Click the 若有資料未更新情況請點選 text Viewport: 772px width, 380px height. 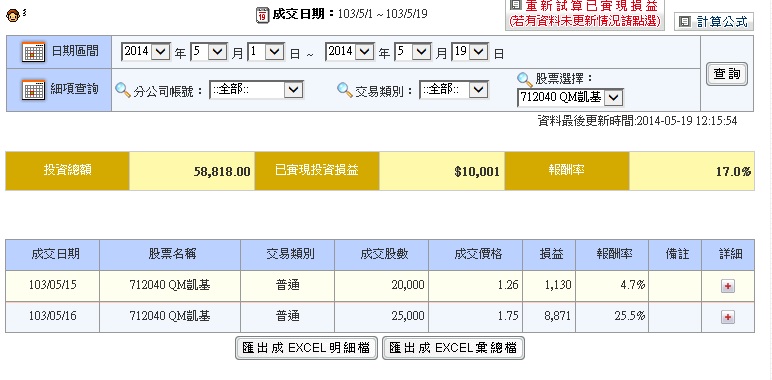pos(584,21)
